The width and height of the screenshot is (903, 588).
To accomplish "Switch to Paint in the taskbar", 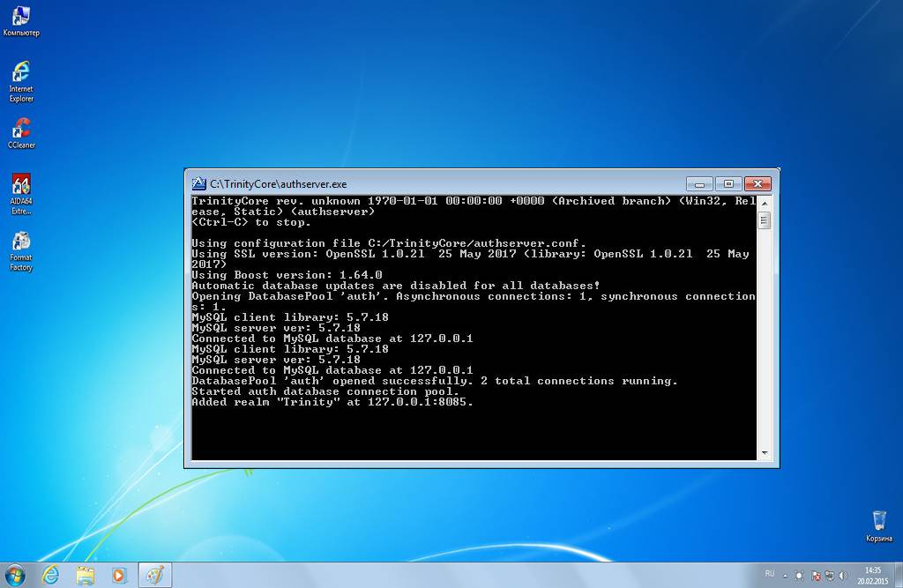I will [154, 576].
